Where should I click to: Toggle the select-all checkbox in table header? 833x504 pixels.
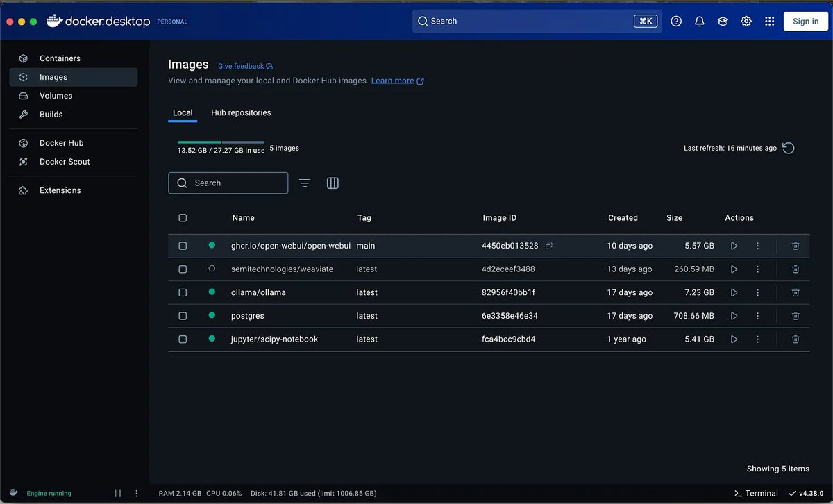[183, 218]
